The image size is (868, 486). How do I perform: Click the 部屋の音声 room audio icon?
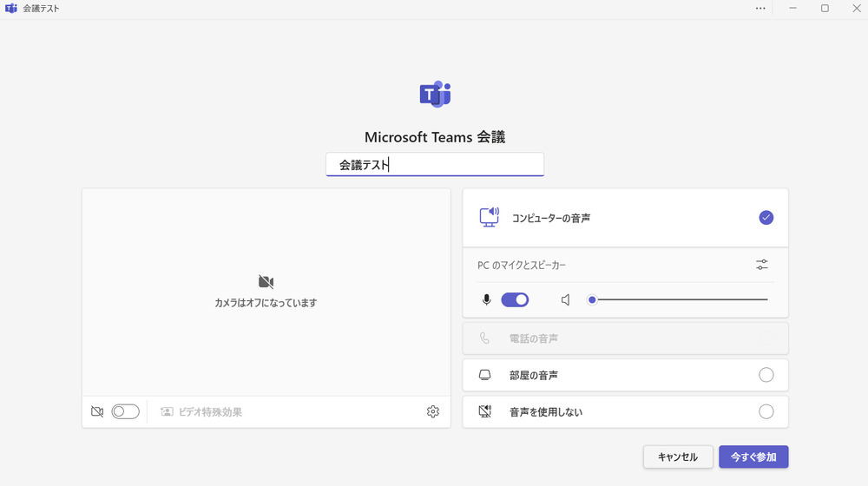pyautogui.click(x=485, y=375)
